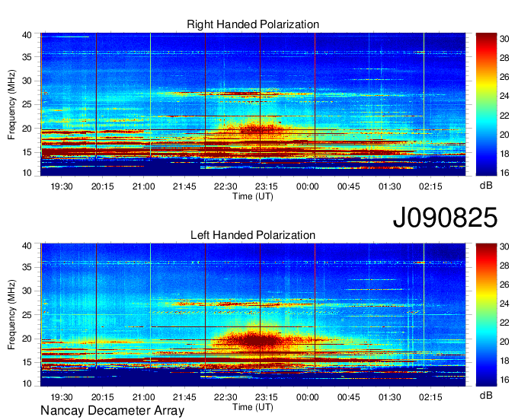This screenshot has width=518, height=420.
Task: Click the 10 MHz tick on Right Handed plot
Action: point(27,173)
